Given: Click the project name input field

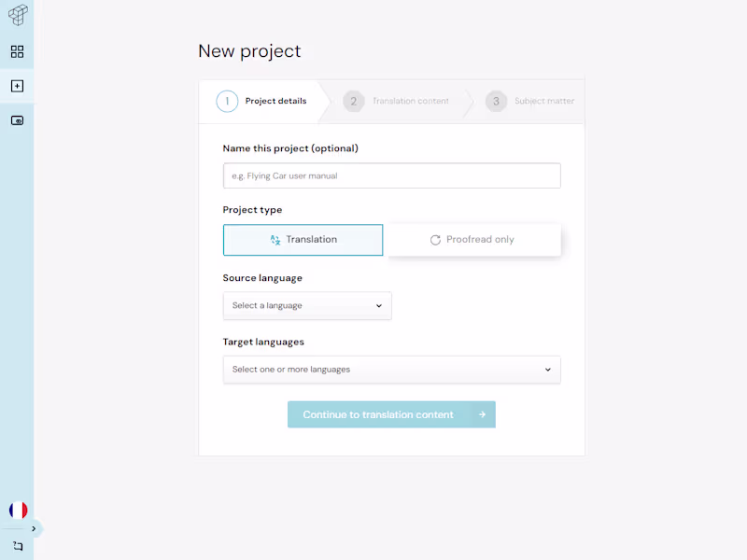Looking at the screenshot, I should (391, 175).
